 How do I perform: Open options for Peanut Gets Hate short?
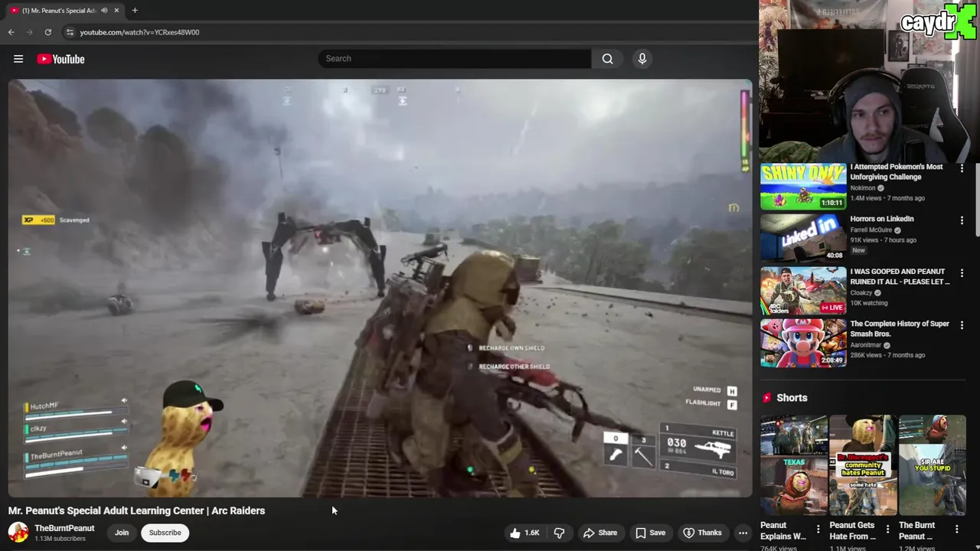(x=887, y=529)
